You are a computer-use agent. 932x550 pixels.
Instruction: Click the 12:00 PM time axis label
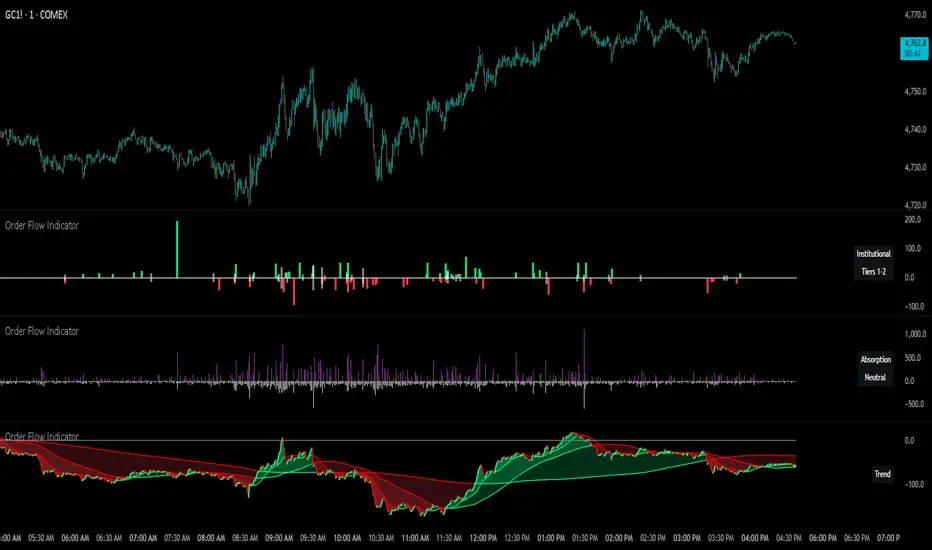[483, 538]
